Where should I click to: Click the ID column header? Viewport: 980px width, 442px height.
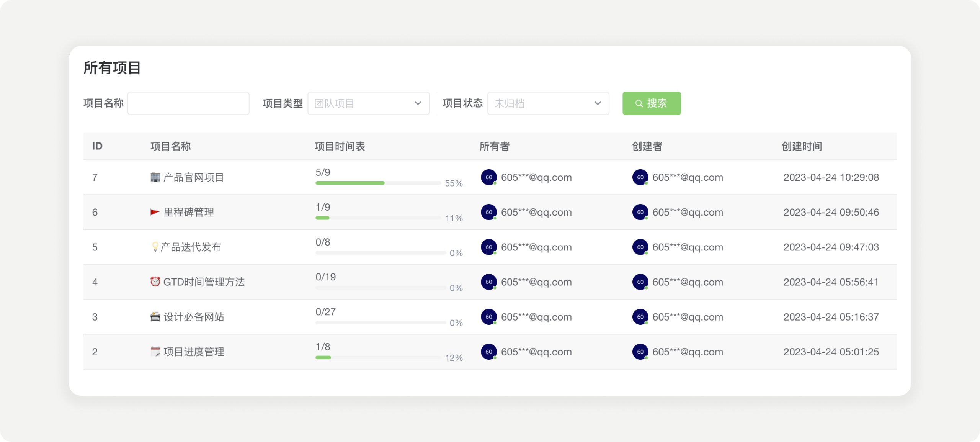pyautogui.click(x=97, y=146)
